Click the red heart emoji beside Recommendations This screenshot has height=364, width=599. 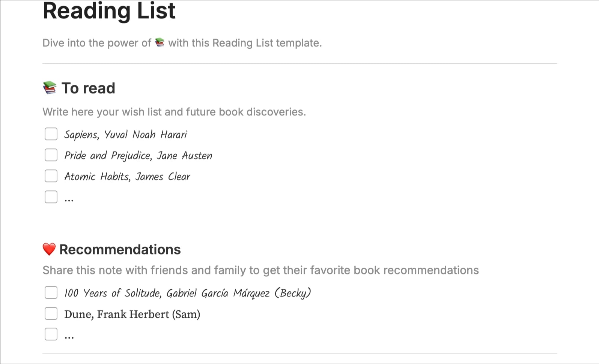pos(49,249)
